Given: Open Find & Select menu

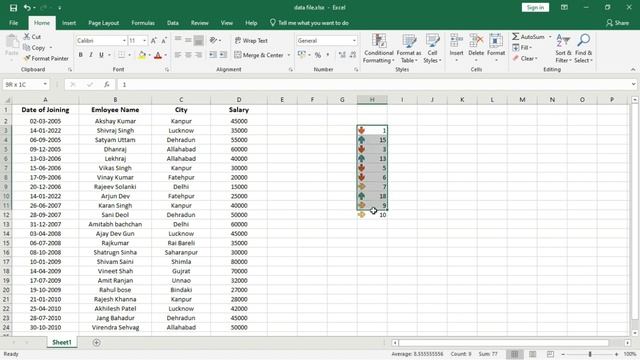Looking at the screenshot, I should tap(583, 49).
